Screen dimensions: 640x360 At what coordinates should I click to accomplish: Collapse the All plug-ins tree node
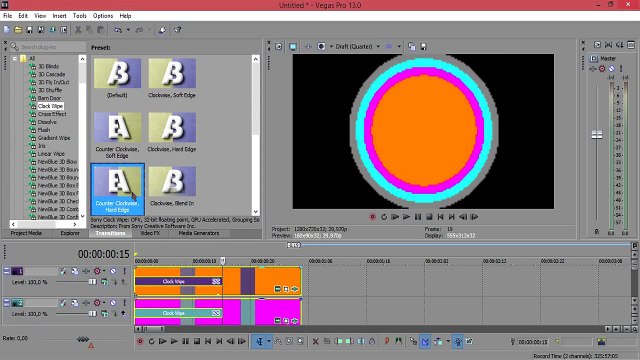[15, 58]
